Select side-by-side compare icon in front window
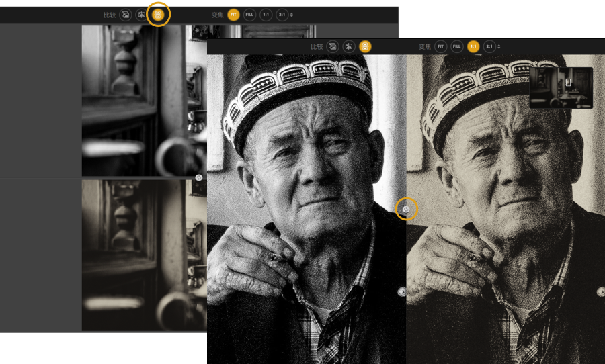 pyautogui.click(x=365, y=46)
